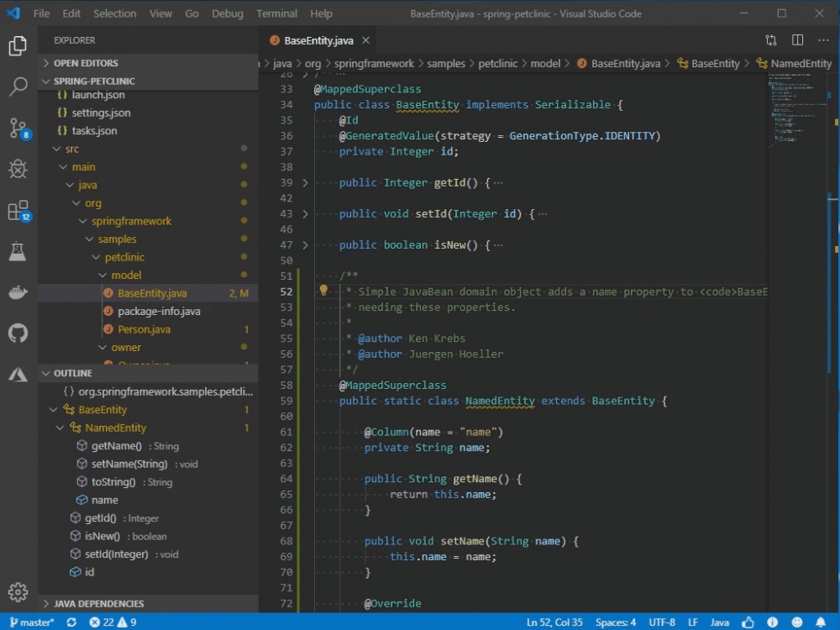Open the Search view in the activity bar

(18, 87)
